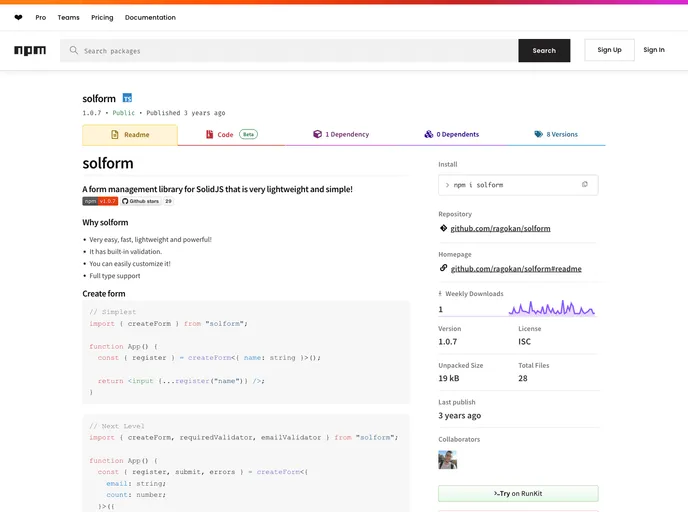The image size is (688, 512).
Task: Click the npm logo
Action: (x=30, y=50)
